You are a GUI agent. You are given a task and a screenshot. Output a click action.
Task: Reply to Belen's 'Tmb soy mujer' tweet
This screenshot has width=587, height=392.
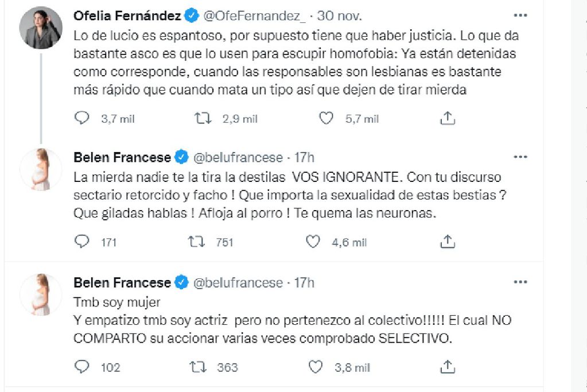click(x=83, y=367)
